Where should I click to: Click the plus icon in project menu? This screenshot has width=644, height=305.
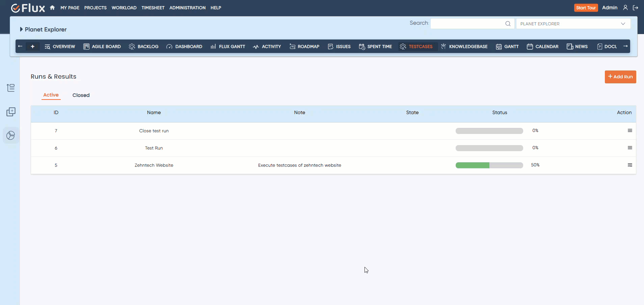[32, 47]
